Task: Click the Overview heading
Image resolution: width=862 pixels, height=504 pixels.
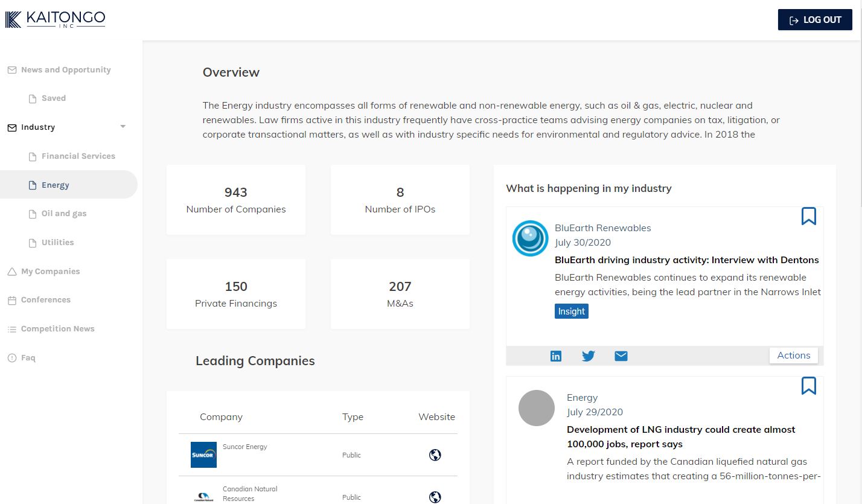Action: (231, 72)
